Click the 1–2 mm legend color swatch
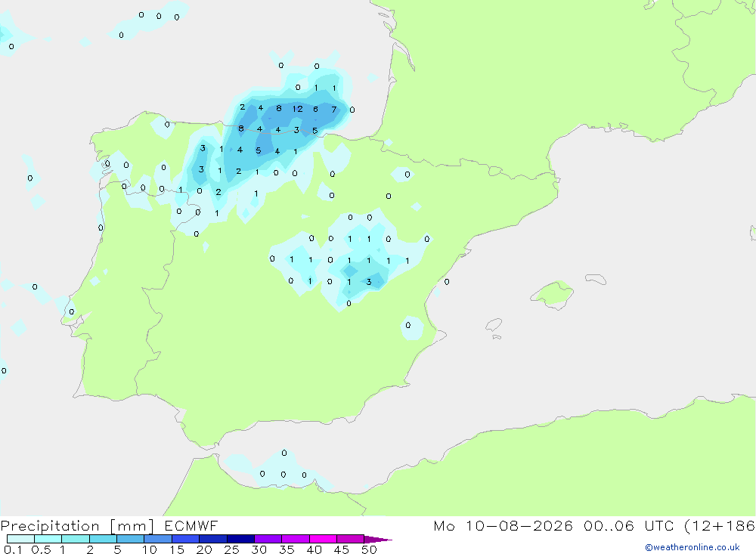Screen dimensions: 756x554 [x=75, y=539]
